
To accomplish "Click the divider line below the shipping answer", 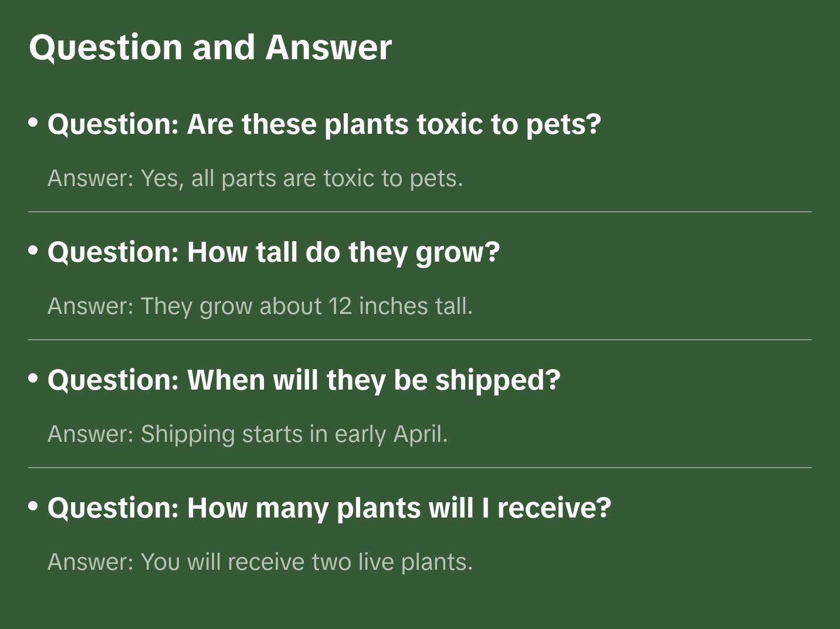I will (420, 468).
